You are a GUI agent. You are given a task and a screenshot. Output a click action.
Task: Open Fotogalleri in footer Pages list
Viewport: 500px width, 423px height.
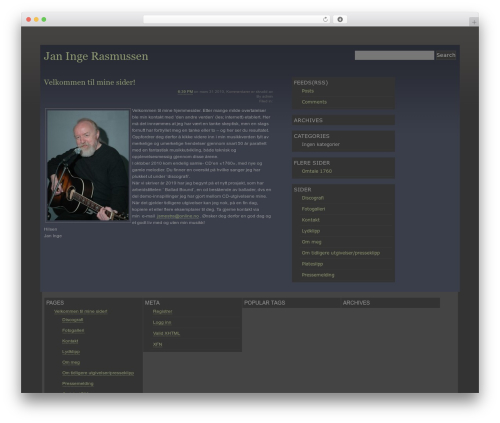point(73,330)
